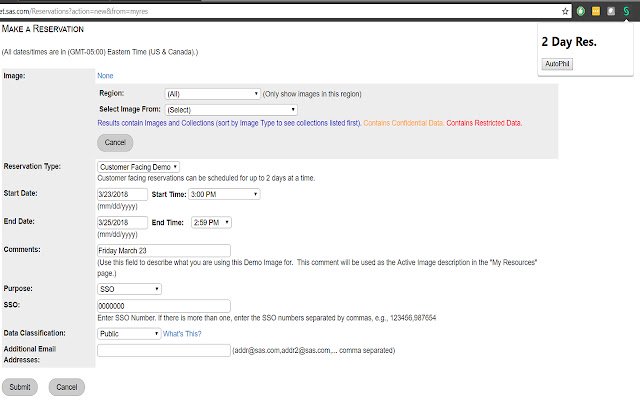Expand the Start Time dropdown
640x400 pixels.
pyautogui.click(x=224, y=194)
